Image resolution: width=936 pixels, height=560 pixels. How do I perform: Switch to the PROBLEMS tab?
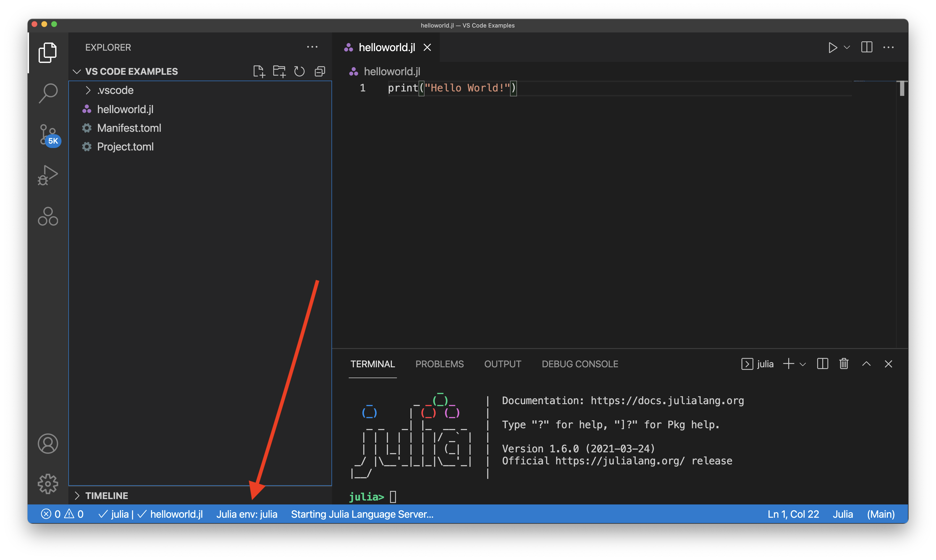coord(440,364)
